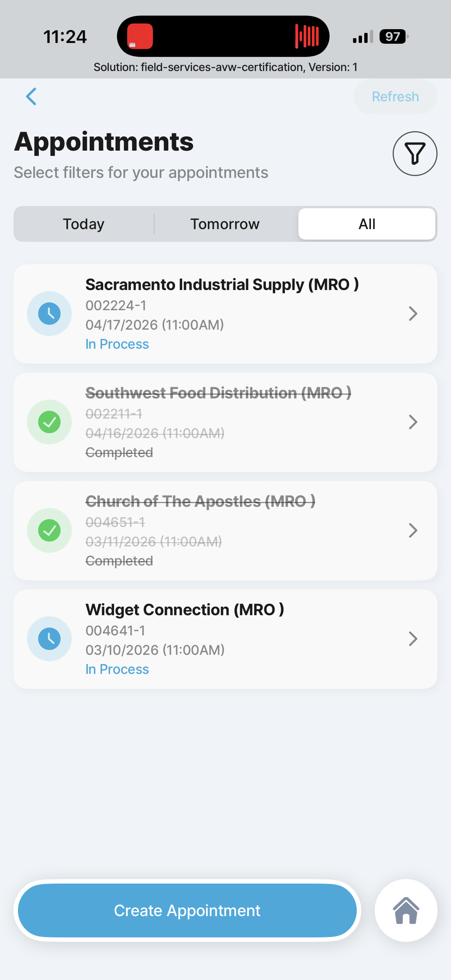Switch to the Tomorrow filter
Screen dimensions: 451x980
[225, 224]
